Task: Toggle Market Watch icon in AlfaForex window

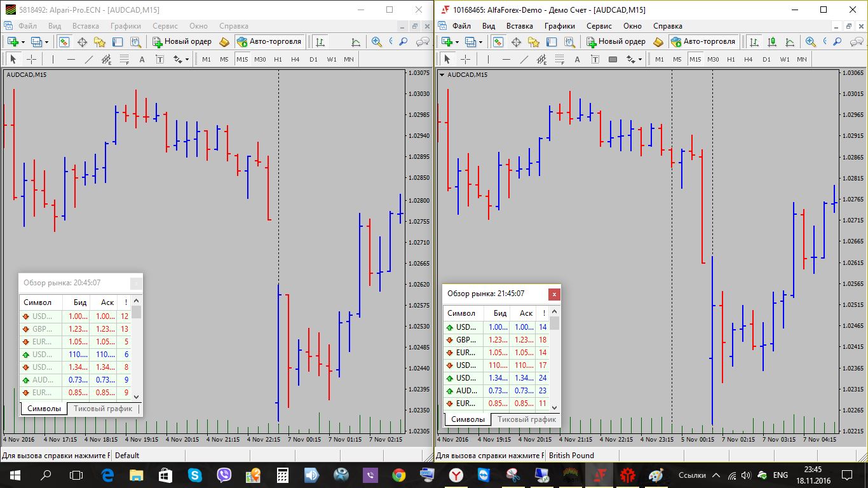Action: (x=498, y=42)
